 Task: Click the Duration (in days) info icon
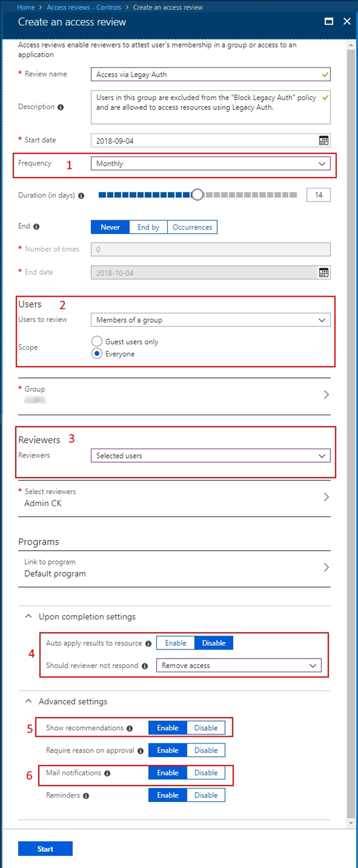(x=81, y=196)
